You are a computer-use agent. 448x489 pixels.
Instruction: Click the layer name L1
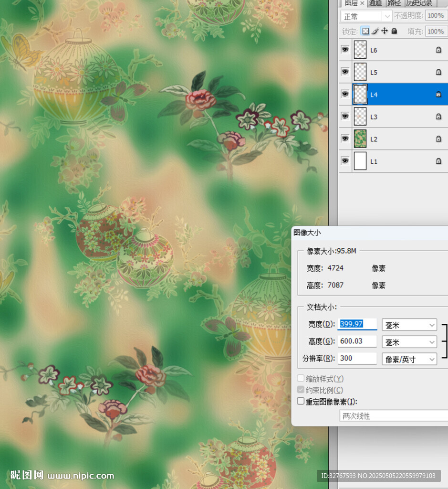(x=374, y=161)
